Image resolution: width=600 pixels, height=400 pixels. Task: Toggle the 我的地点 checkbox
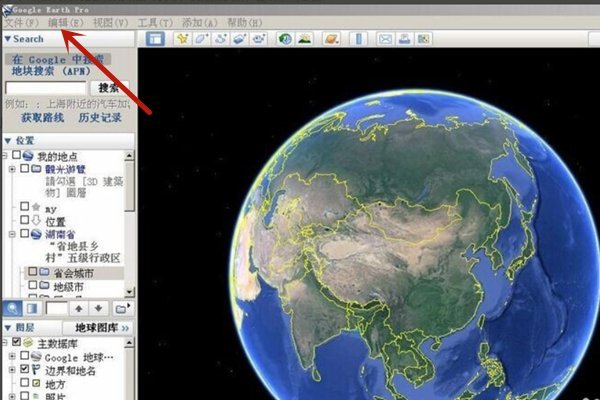(16, 155)
